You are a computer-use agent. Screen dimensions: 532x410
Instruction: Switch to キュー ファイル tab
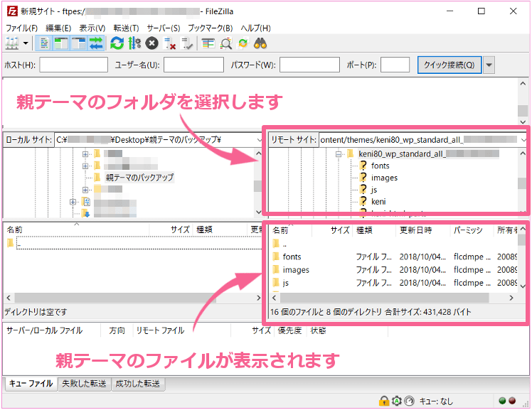(31, 384)
